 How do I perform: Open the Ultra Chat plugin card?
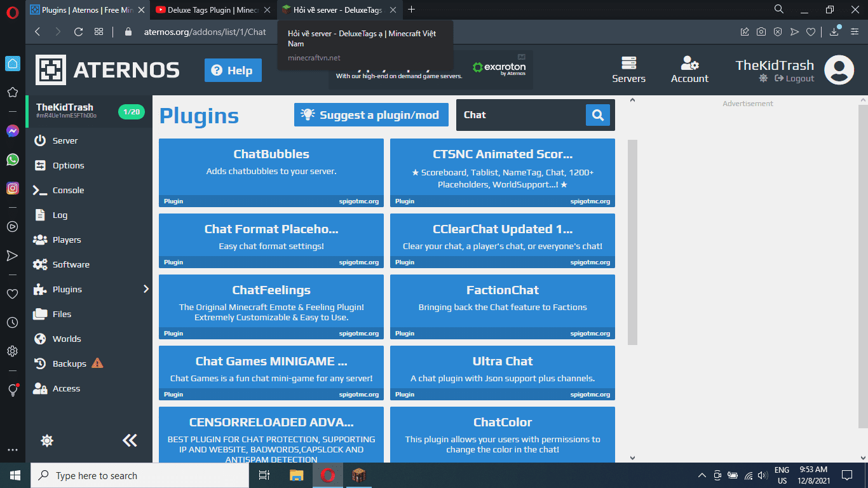(x=503, y=373)
